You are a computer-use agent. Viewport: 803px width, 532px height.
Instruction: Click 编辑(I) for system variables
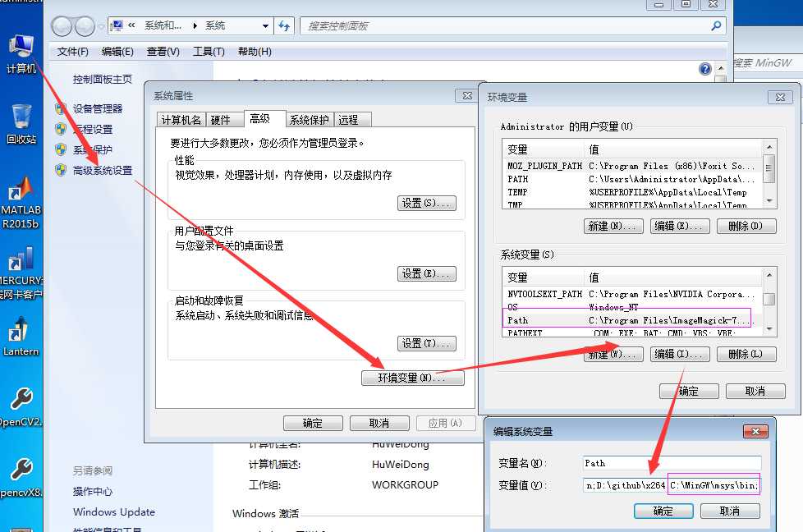(x=680, y=354)
